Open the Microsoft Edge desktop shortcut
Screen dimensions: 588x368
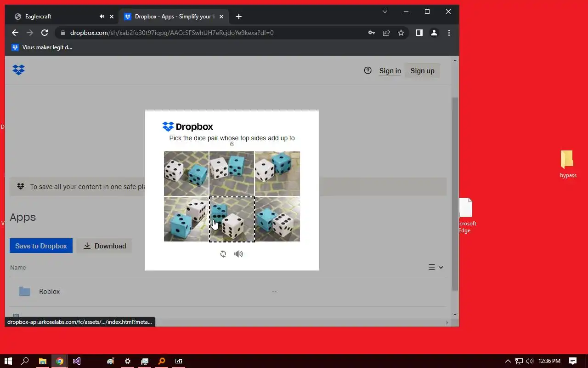click(467, 216)
